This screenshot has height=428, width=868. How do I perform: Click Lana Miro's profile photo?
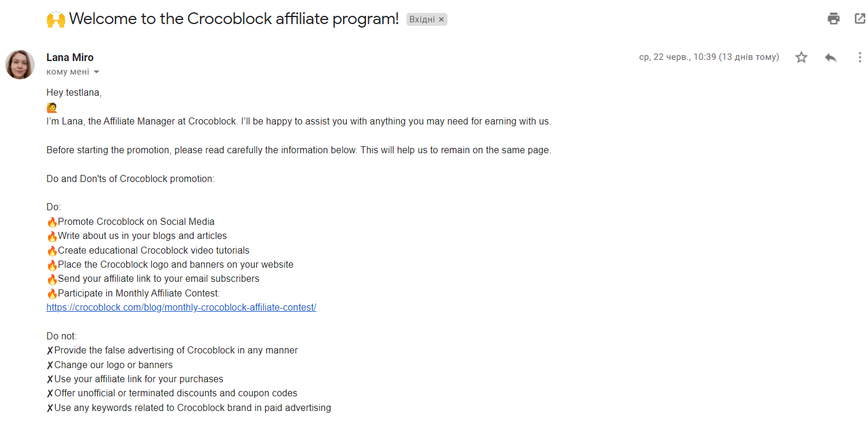[x=20, y=65]
